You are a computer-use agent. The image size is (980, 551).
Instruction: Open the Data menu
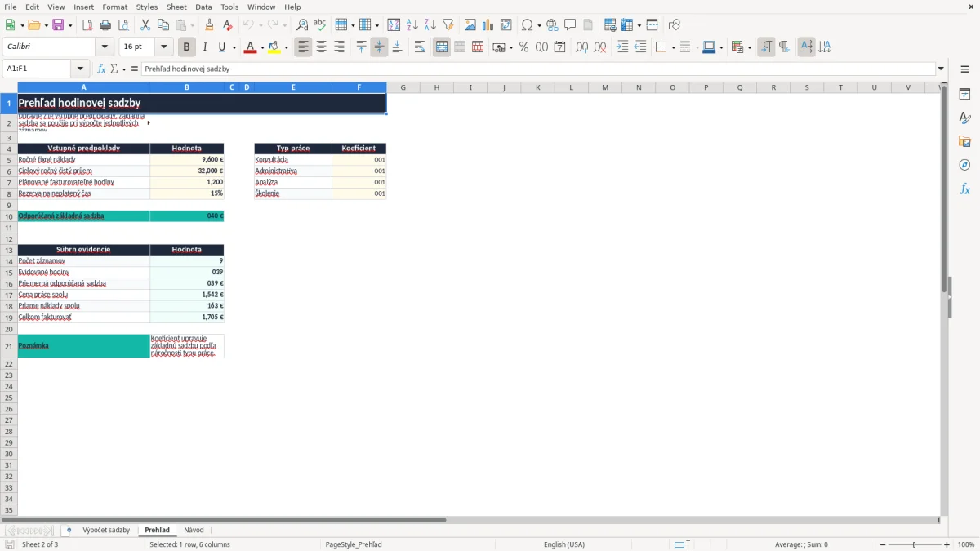click(x=203, y=7)
